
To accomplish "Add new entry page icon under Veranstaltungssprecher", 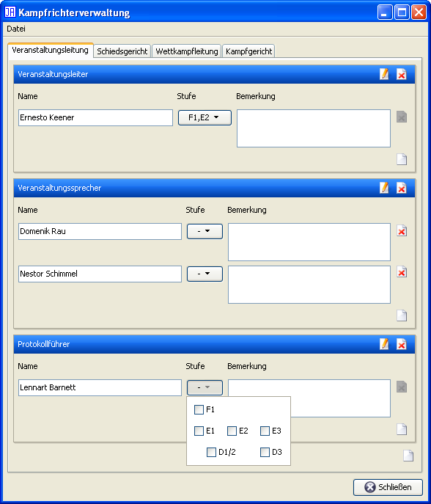I will (x=402, y=315).
